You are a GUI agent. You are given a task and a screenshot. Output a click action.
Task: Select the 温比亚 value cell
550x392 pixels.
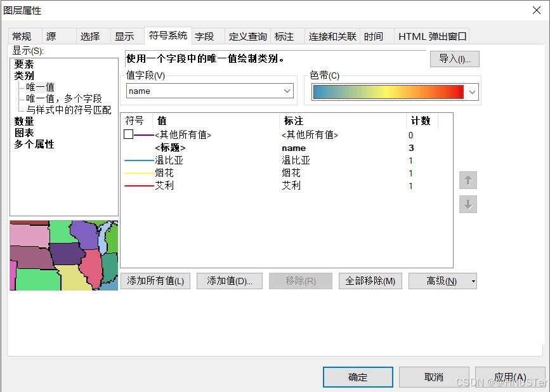[169, 160]
